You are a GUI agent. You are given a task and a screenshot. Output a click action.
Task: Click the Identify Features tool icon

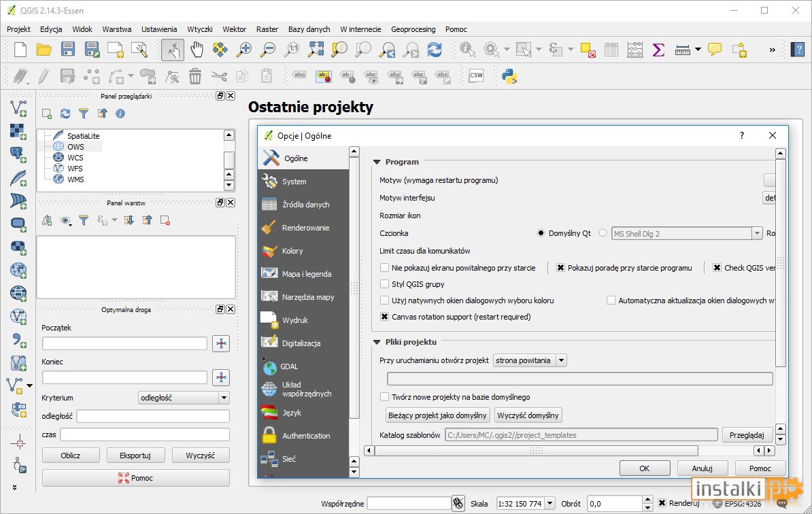coord(468,50)
